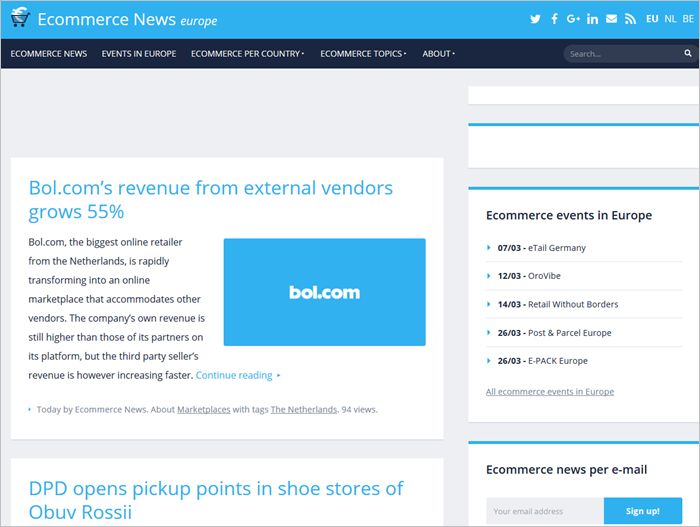Open the Google Plus icon
Screen dimensions: 700x527
pyautogui.click(x=573, y=19)
